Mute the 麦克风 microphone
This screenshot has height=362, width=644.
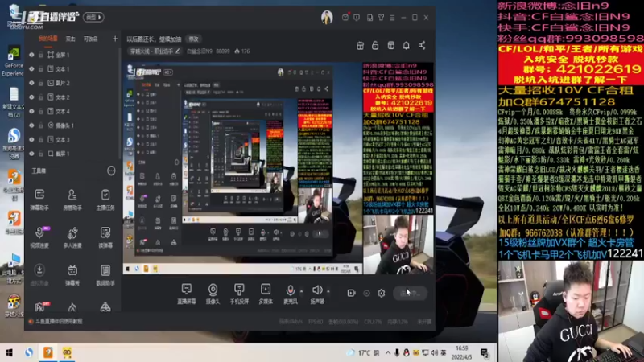pyautogui.click(x=291, y=294)
